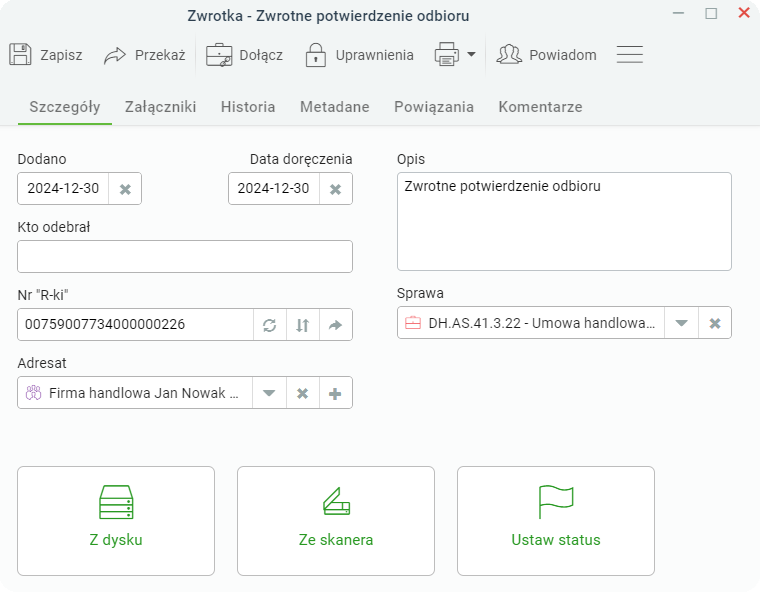Open the Historia tab
Viewport: 760px width, 592px height.
click(248, 107)
